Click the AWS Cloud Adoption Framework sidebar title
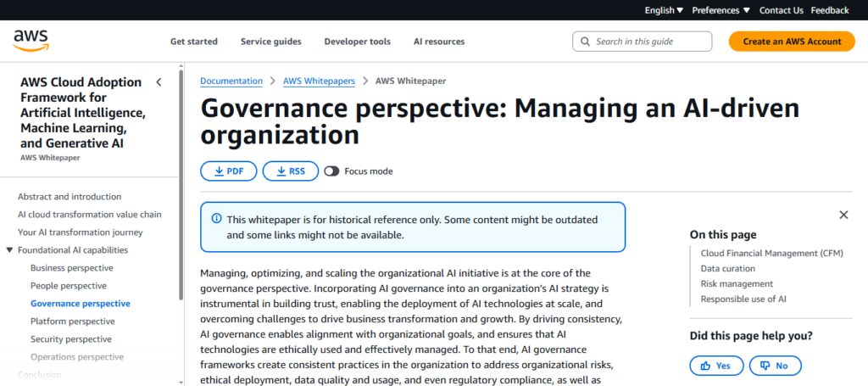 coord(83,113)
